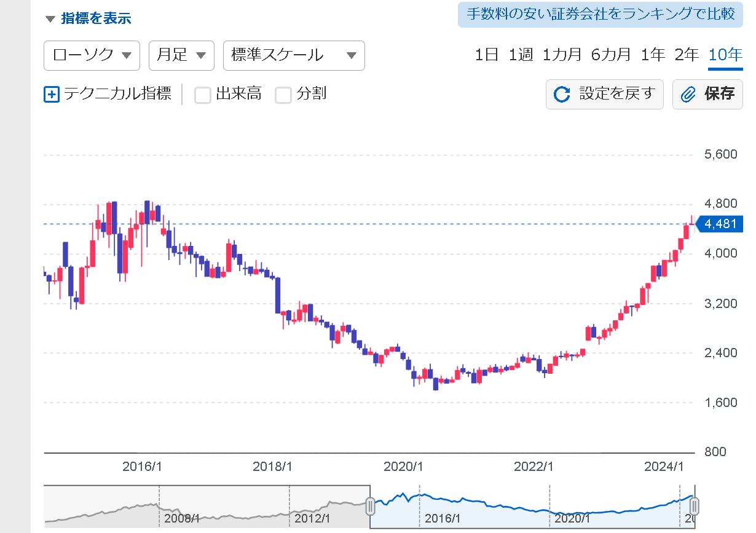
Task: Show the 2年 range chart
Action: pyautogui.click(x=686, y=55)
